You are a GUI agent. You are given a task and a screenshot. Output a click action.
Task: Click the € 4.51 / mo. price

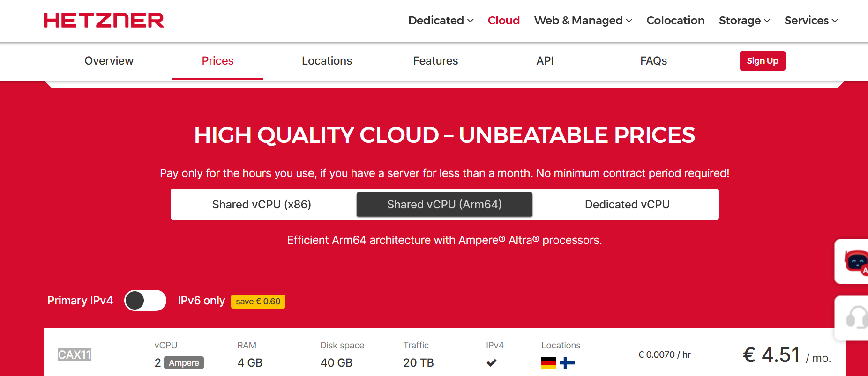point(787,355)
